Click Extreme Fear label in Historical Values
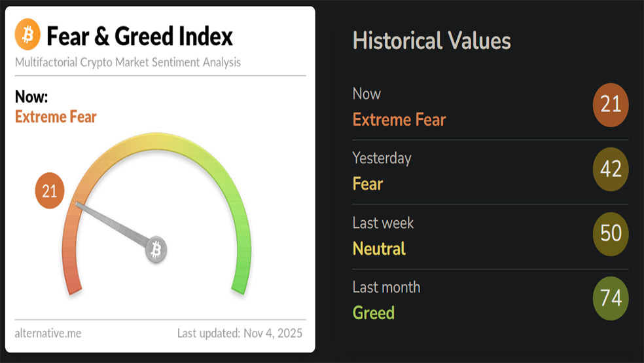Screen dimensions: 644x363 (x=399, y=119)
